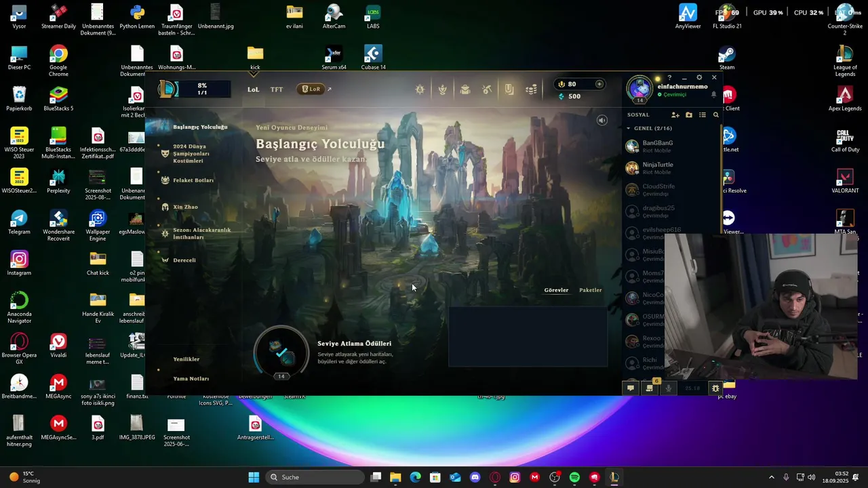
Task: Click the League of Legends logo play button
Action: [167, 89]
